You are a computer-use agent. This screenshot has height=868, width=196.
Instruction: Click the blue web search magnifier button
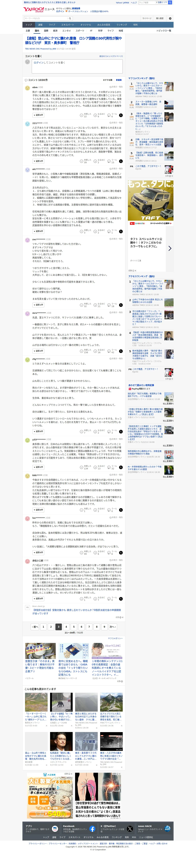pos(170,2)
